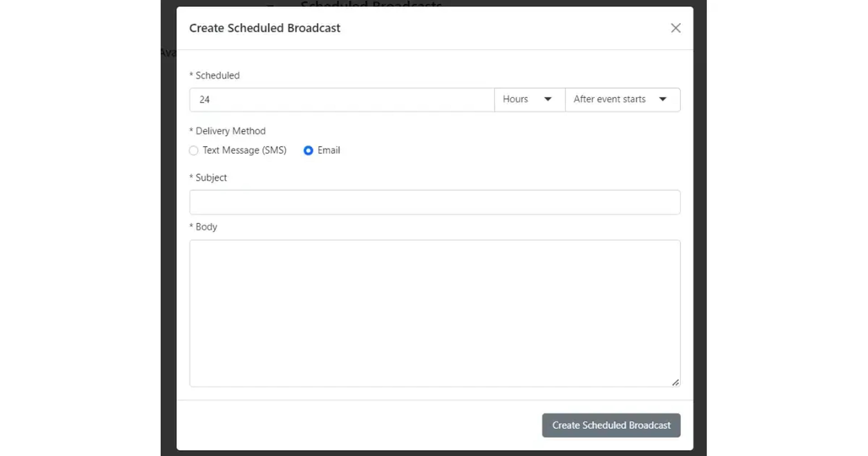The image size is (868, 456).
Task: Click the Body textarea resize grip icon
Action: [x=675, y=382]
